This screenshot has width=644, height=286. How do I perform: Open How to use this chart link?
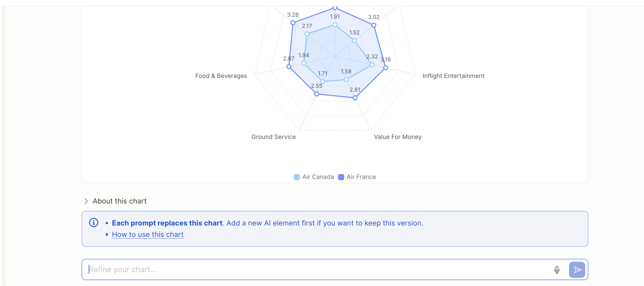point(148,235)
